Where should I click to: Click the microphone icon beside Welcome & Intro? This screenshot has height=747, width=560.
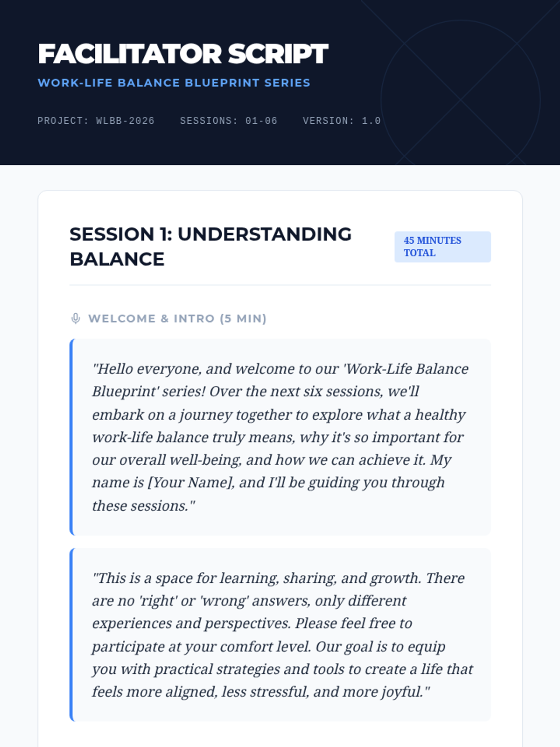coord(75,318)
